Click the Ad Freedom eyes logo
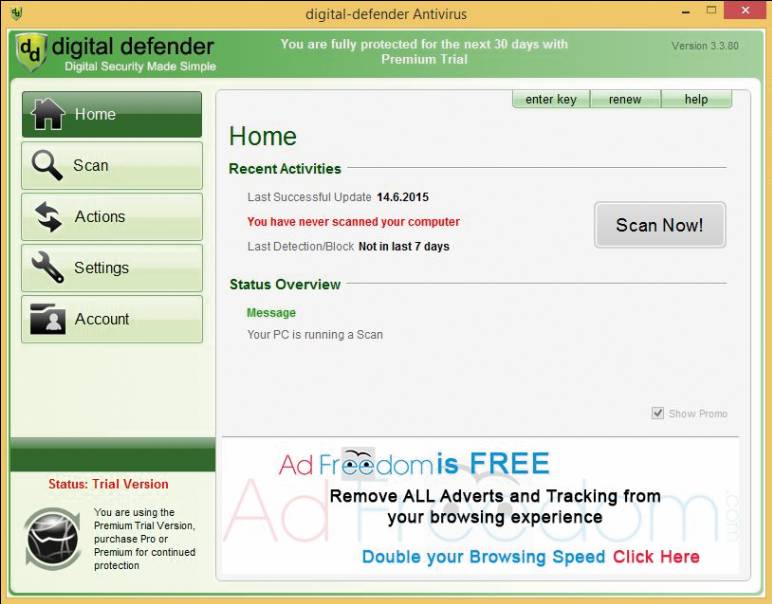Viewport: 772px width, 604px height. pyautogui.click(x=358, y=463)
